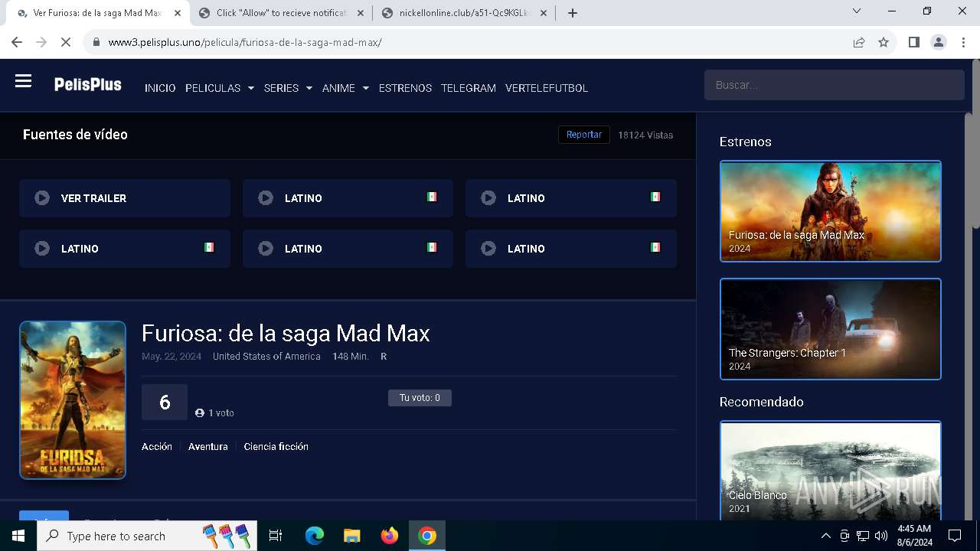Click the Reportar button

pos(584,135)
